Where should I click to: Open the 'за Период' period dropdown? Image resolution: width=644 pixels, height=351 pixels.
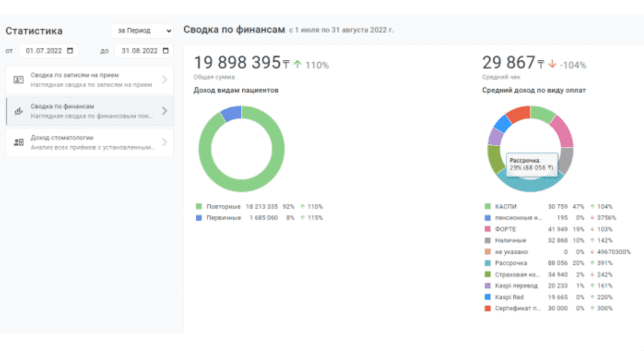coord(142,31)
